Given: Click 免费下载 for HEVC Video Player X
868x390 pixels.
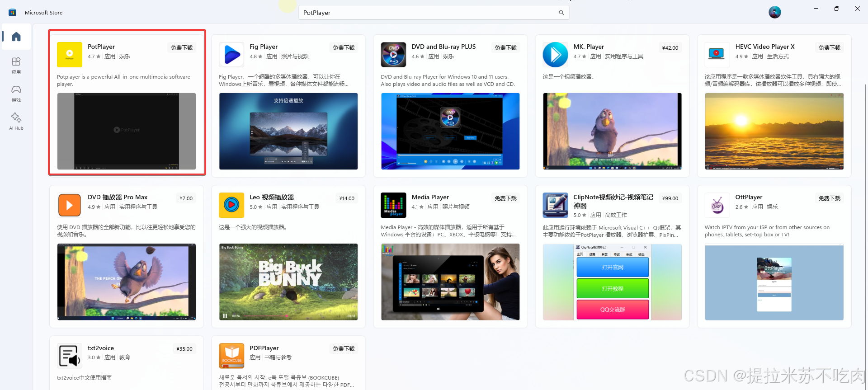Looking at the screenshot, I should [x=829, y=48].
